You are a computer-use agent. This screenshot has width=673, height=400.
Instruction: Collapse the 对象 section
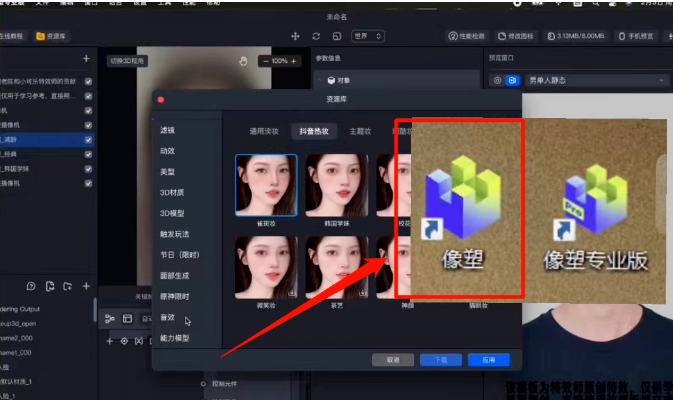[x=320, y=80]
